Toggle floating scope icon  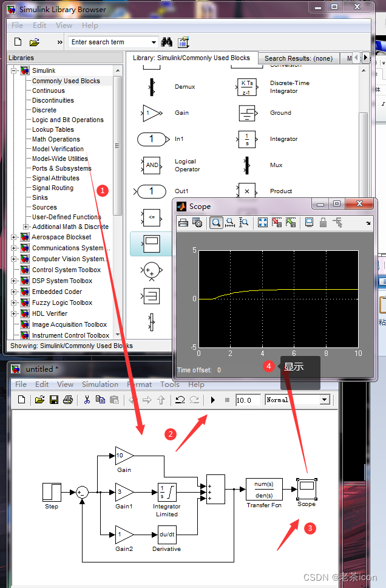pos(309,223)
